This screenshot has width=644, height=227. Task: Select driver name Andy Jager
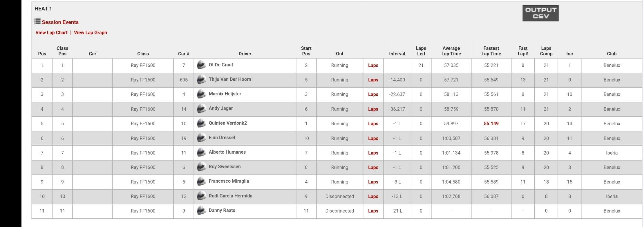[x=220, y=108]
